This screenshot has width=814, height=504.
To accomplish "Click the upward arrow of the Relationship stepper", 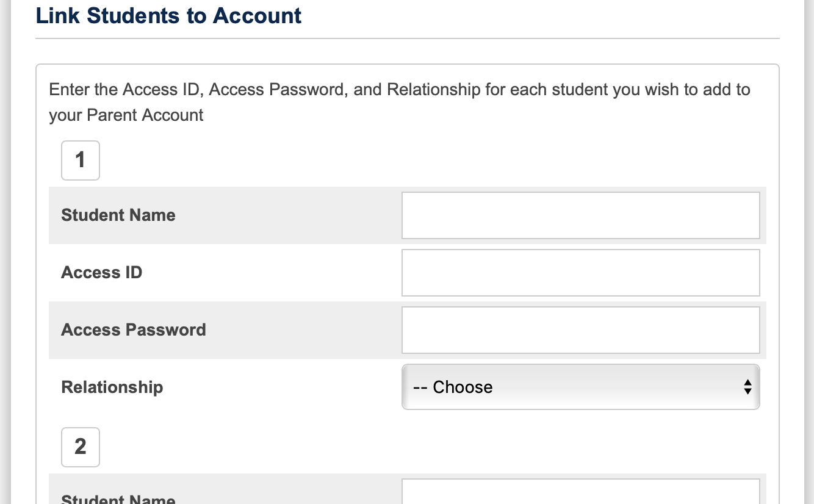I will (747, 383).
